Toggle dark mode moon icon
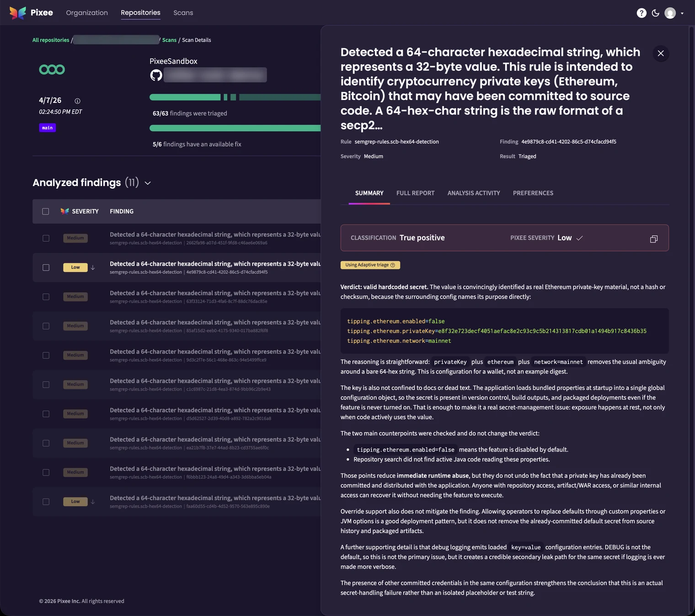Screen dimensions: 695x616 (656, 13)
